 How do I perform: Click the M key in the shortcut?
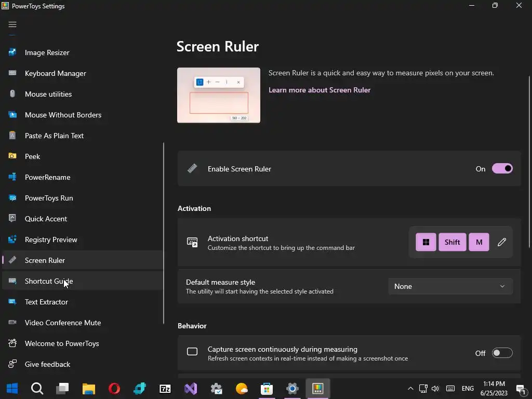pos(478,242)
